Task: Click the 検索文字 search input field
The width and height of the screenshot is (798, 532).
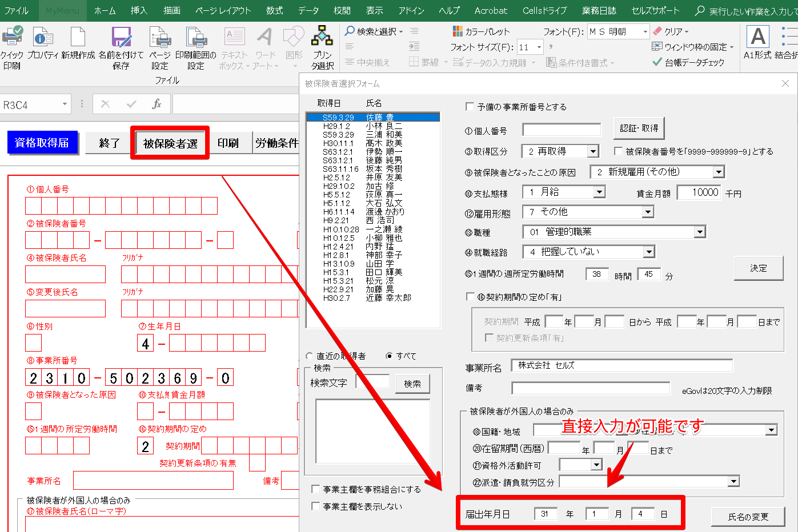Action: [372, 382]
